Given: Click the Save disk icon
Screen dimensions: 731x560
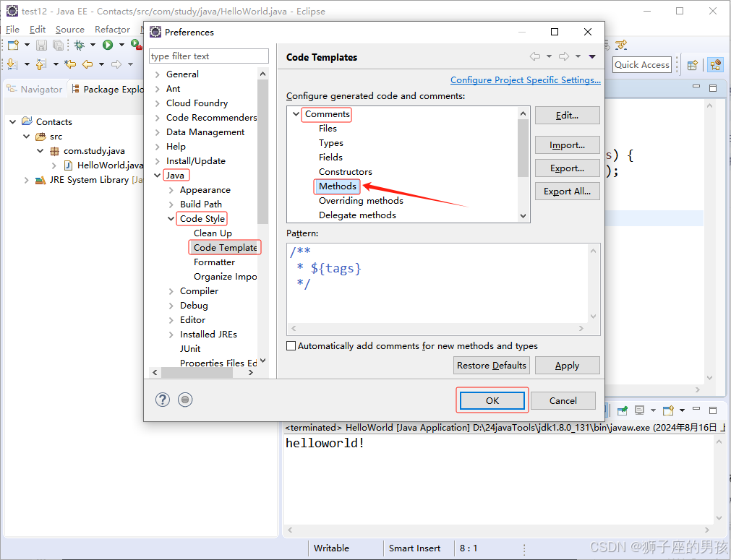Looking at the screenshot, I should [41, 45].
